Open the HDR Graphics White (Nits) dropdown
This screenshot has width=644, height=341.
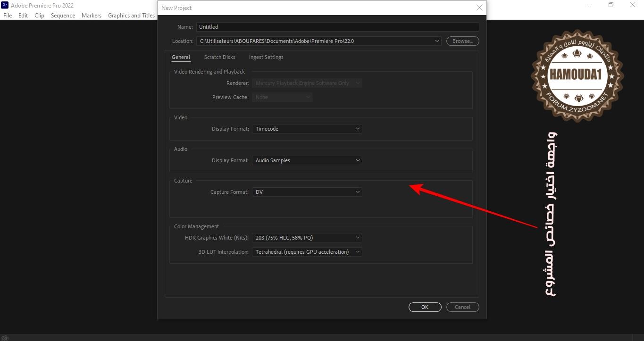[x=307, y=238]
